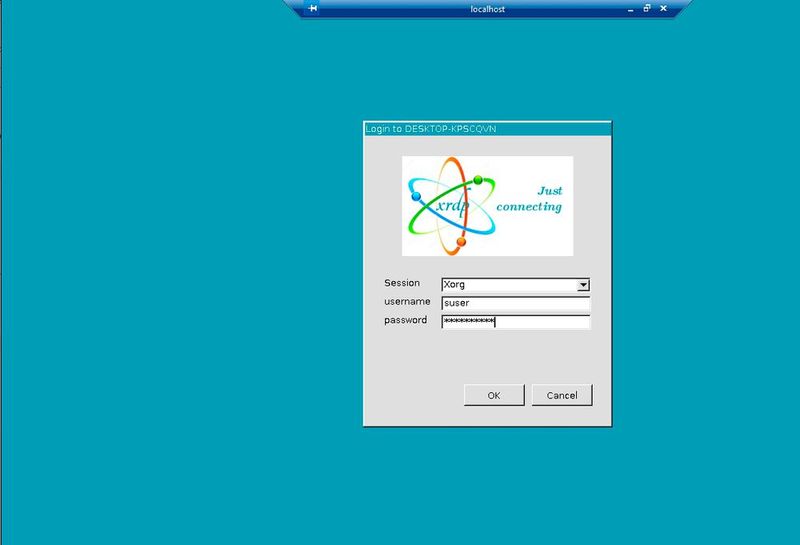Screen dimensions: 800x545
Task: Minimize the localhost remote session
Action: coord(631,9)
